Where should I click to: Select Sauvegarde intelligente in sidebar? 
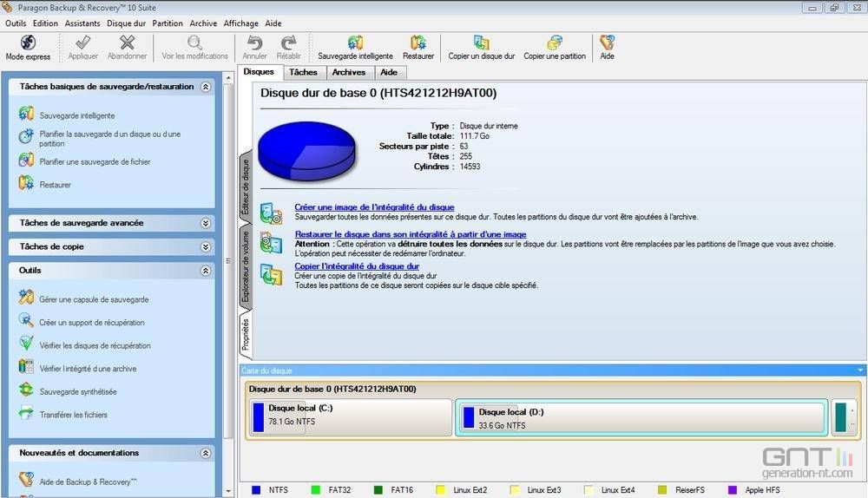pyautogui.click(x=77, y=115)
